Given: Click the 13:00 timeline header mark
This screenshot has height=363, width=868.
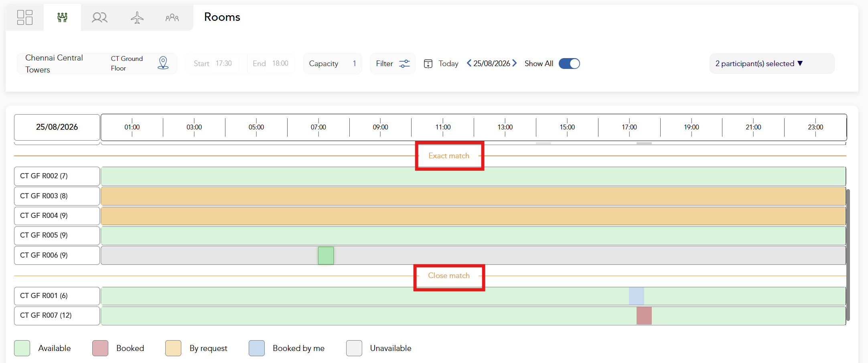Looking at the screenshot, I should click(x=505, y=127).
